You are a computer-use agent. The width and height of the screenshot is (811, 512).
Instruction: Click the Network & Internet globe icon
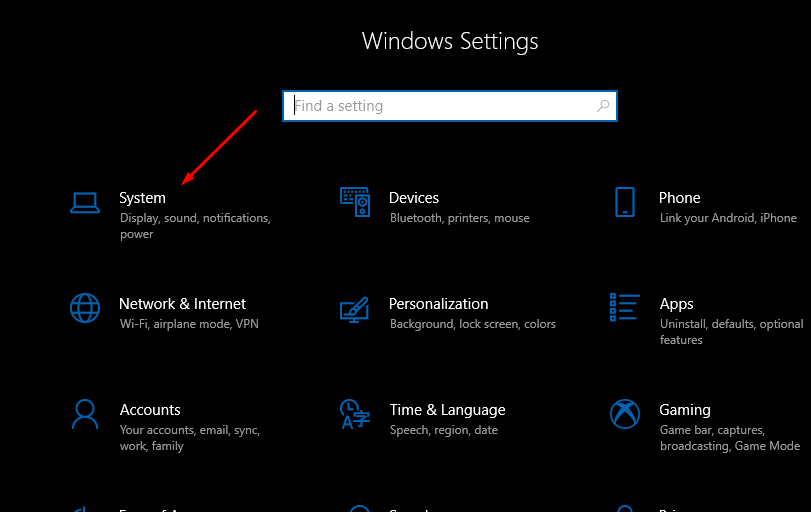tap(85, 308)
